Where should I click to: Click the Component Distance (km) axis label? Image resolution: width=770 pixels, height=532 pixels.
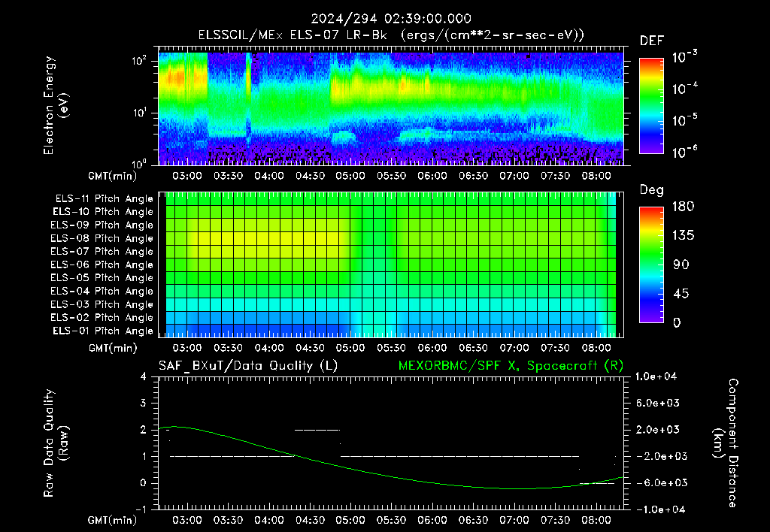pos(726,443)
